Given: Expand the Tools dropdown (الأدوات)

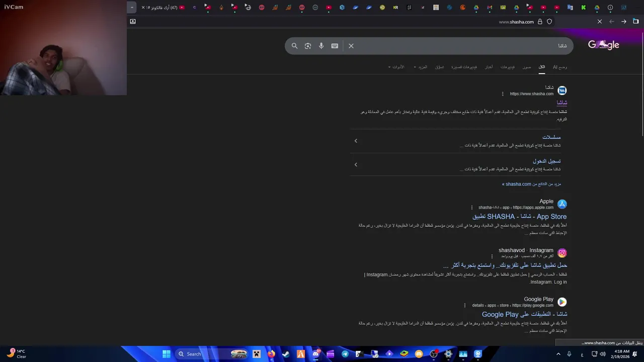Looking at the screenshot, I should coord(396,67).
